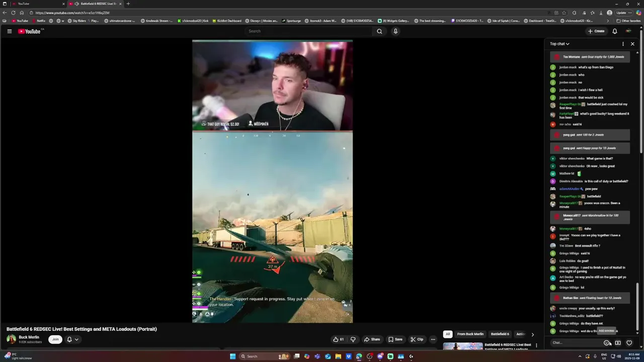
Task: Switch to first YouTube browser tab
Action: pos(39,4)
